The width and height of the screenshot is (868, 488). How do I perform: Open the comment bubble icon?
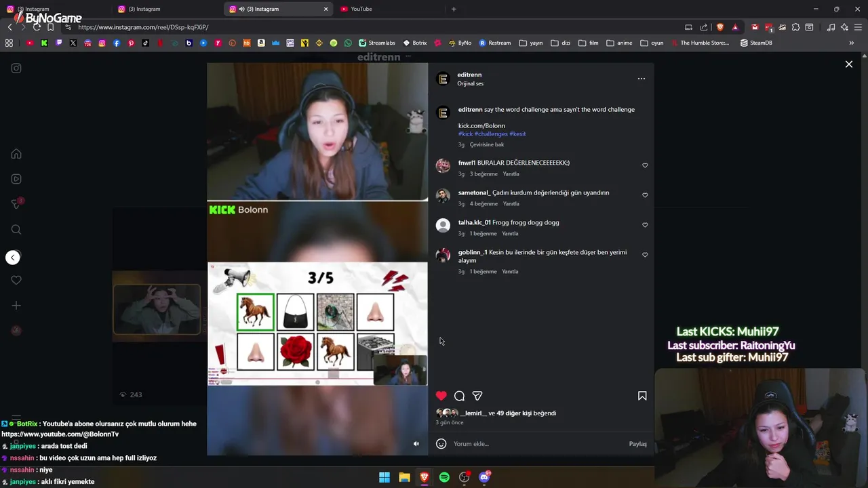459,396
